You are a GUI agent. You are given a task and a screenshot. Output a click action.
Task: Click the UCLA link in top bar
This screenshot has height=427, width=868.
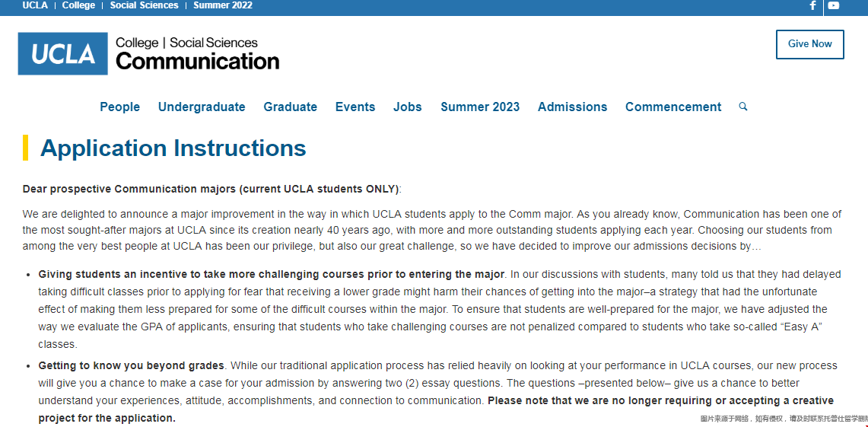(x=35, y=5)
